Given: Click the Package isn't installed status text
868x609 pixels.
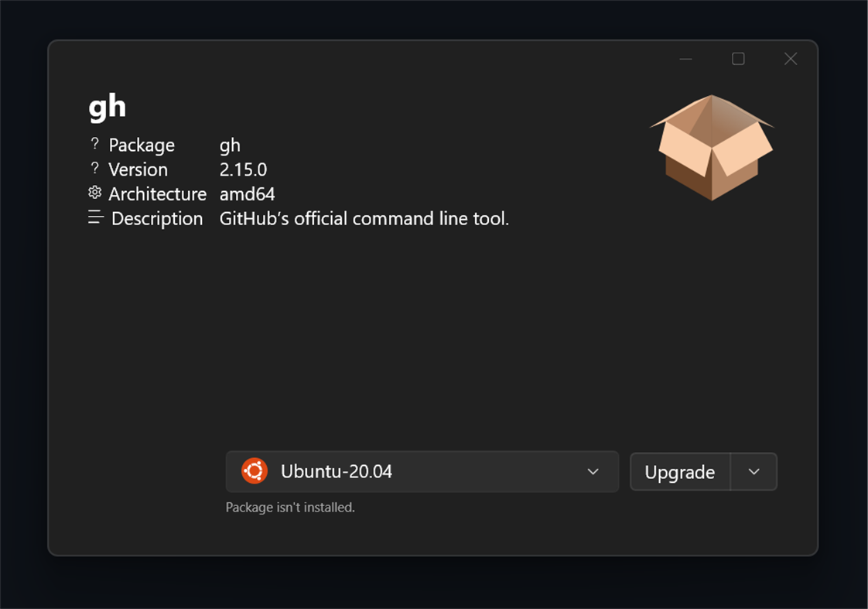Looking at the screenshot, I should point(290,507).
